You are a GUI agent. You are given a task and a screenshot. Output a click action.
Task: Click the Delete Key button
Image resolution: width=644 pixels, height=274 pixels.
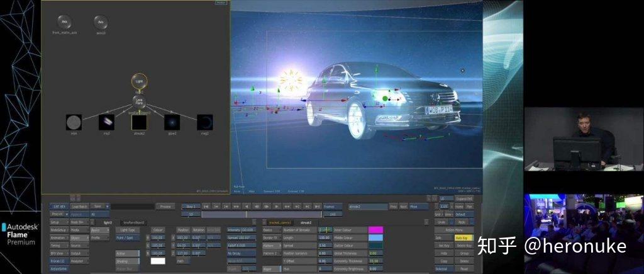coord(464,246)
